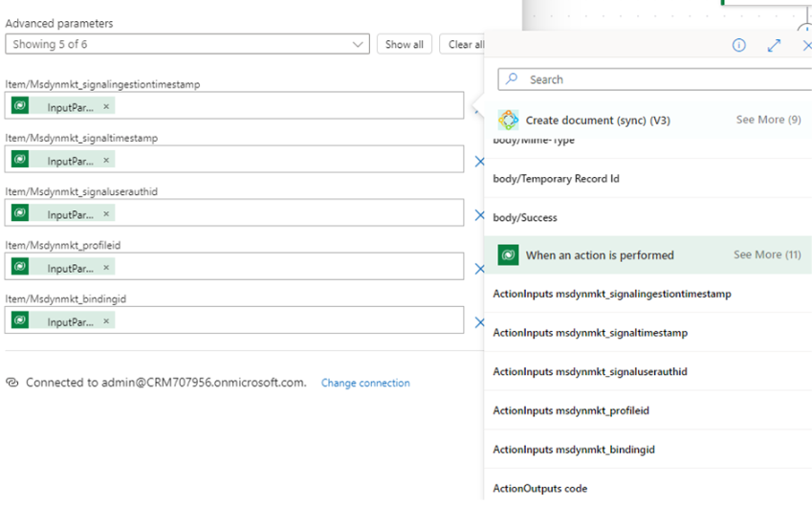Screen dimensions: 812x507
Task: Remove InputPar token from signalingestiontimestamp field
Action: [x=106, y=106]
